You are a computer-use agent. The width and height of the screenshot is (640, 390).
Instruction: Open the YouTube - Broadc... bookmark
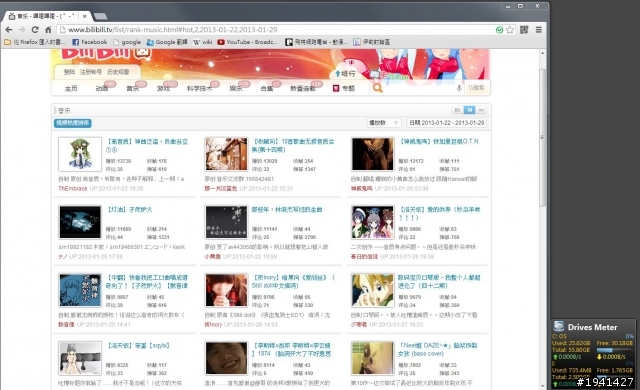coord(247,42)
